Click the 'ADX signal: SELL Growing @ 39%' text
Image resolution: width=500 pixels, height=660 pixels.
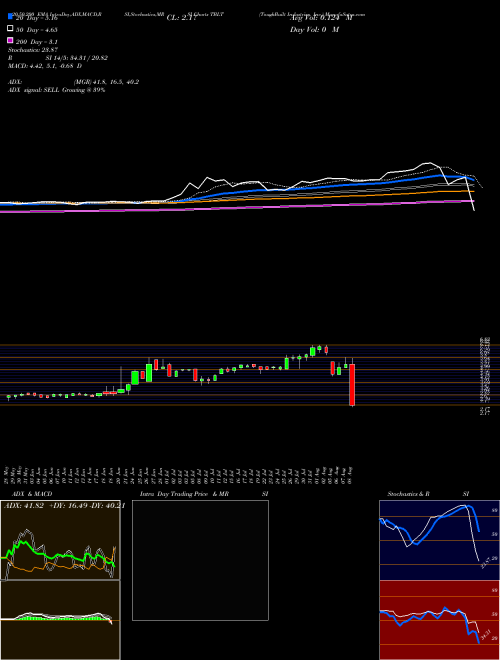click(56, 90)
